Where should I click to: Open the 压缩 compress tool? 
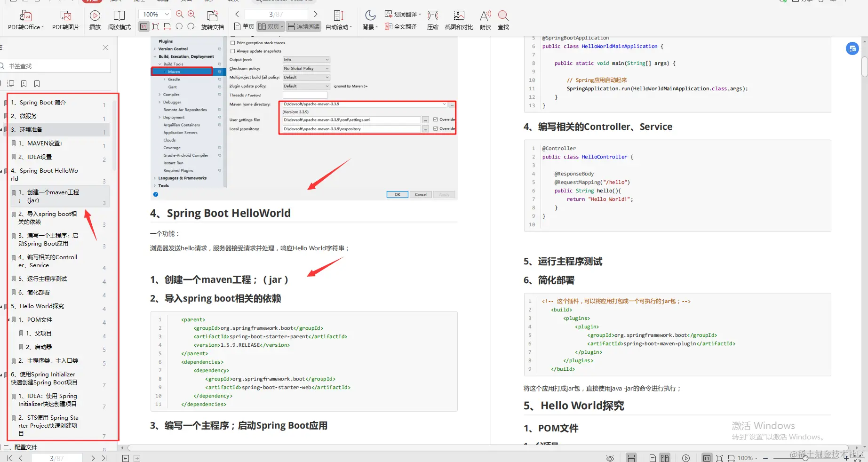click(433, 20)
